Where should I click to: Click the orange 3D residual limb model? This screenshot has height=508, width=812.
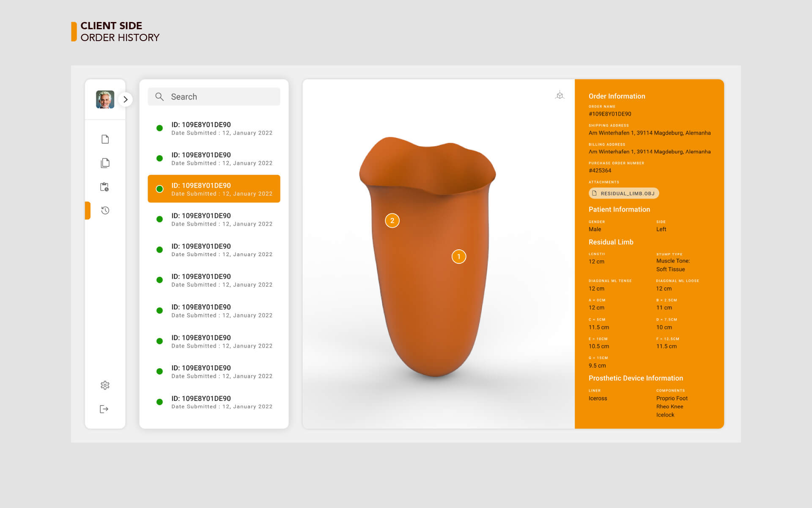pos(427,257)
